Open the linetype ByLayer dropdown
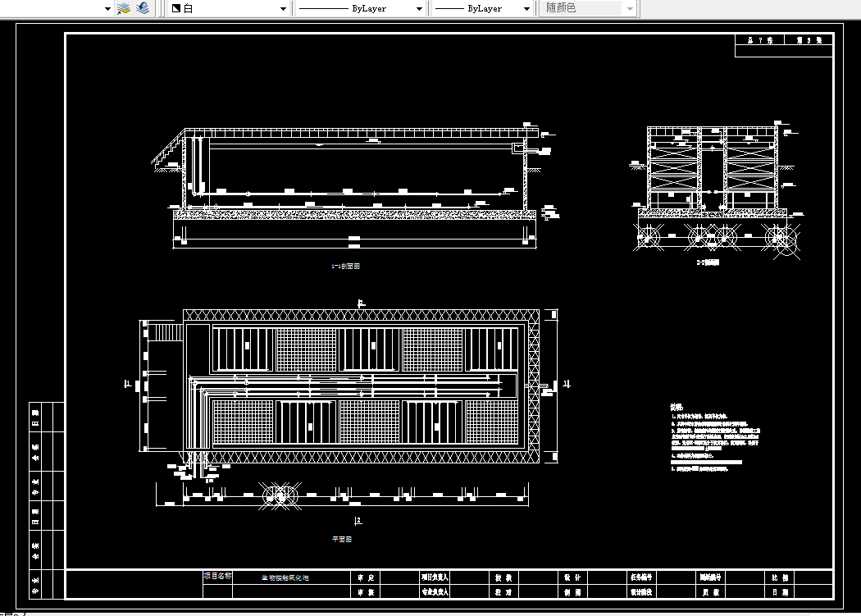 [360, 9]
